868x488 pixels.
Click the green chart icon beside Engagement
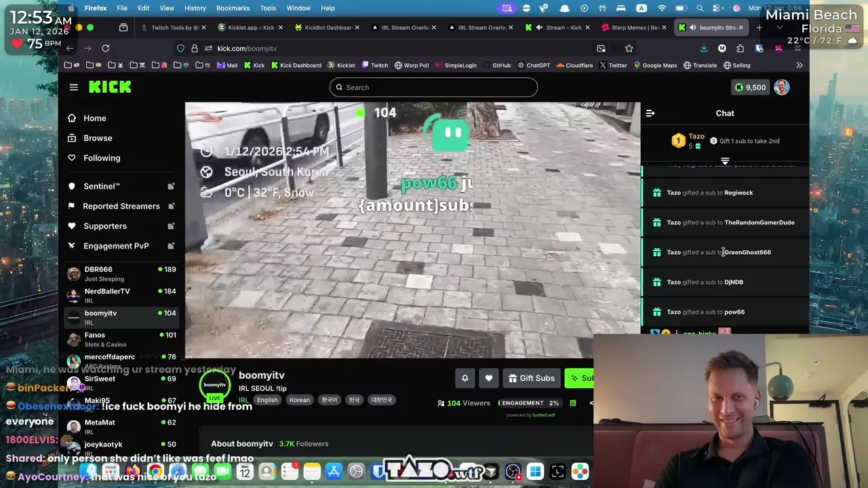pyautogui.click(x=573, y=403)
